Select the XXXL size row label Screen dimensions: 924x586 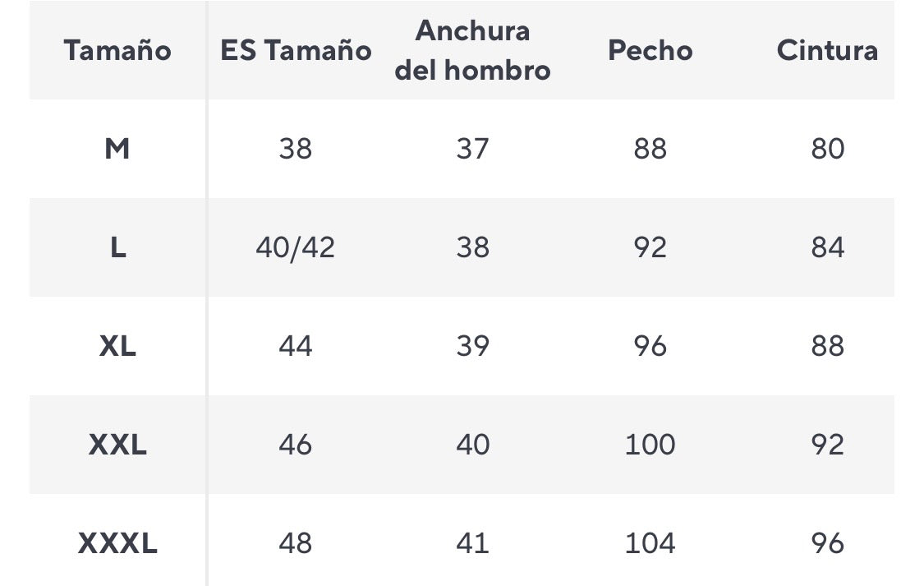[x=117, y=543]
